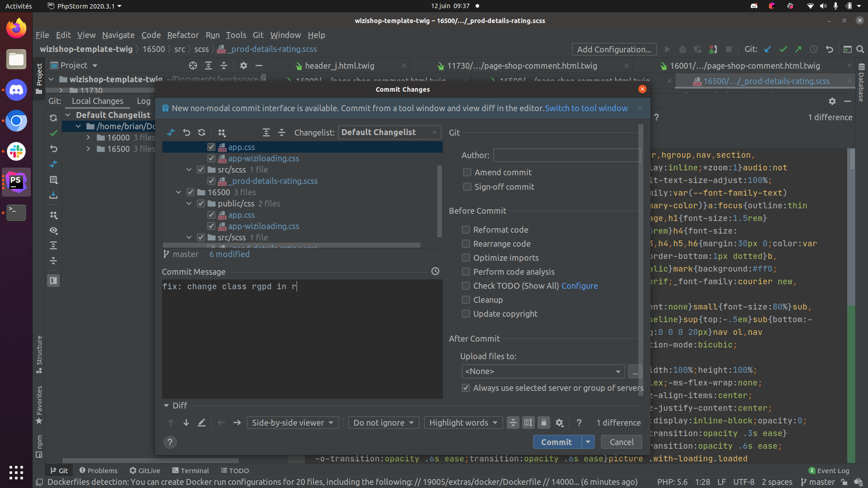Open the Refactor menu
Viewport: 868px width, 488px height.
coord(183,35)
